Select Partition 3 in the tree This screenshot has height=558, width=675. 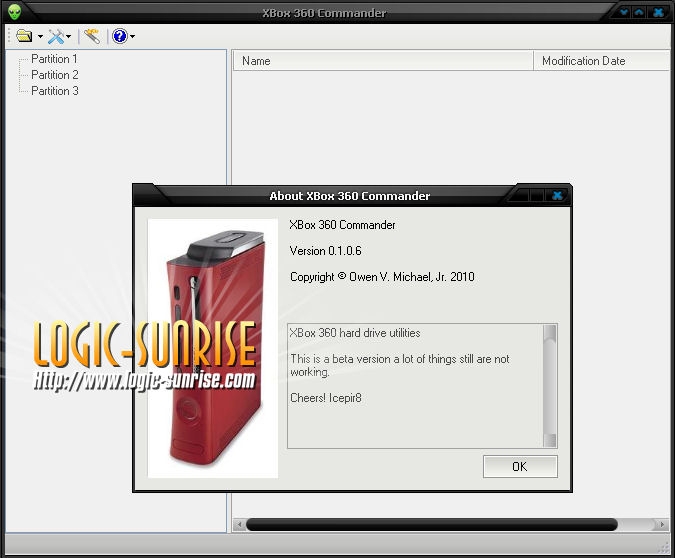(54, 91)
